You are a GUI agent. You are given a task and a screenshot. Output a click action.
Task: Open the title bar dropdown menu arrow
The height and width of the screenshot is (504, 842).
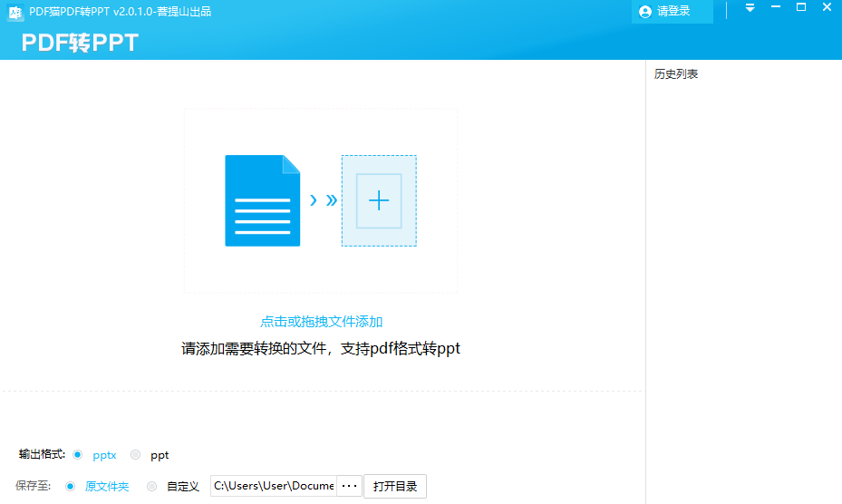click(x=750, y=8)
